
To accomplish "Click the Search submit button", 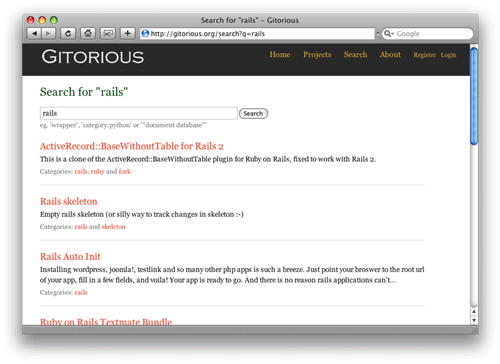I will tap(253, 114).
